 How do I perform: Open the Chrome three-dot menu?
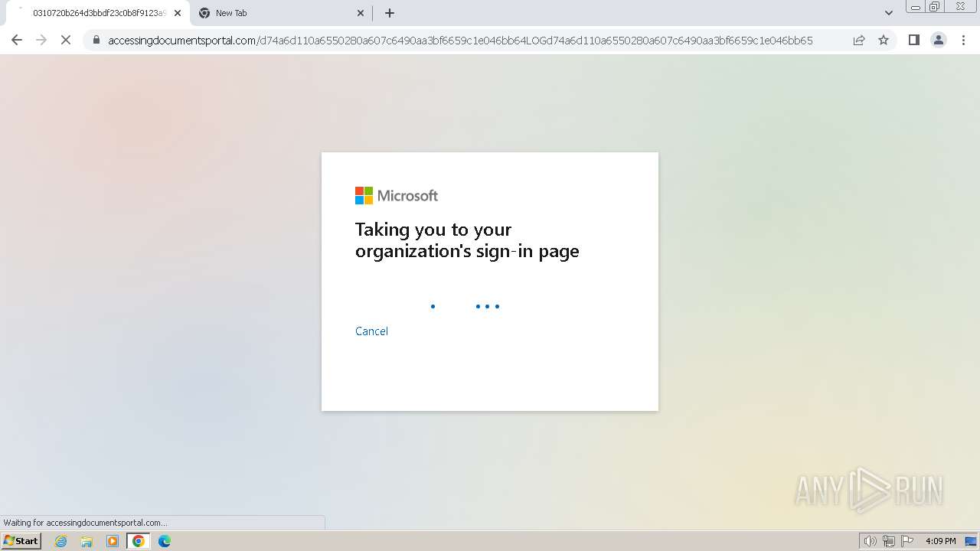tap(963, 40)
